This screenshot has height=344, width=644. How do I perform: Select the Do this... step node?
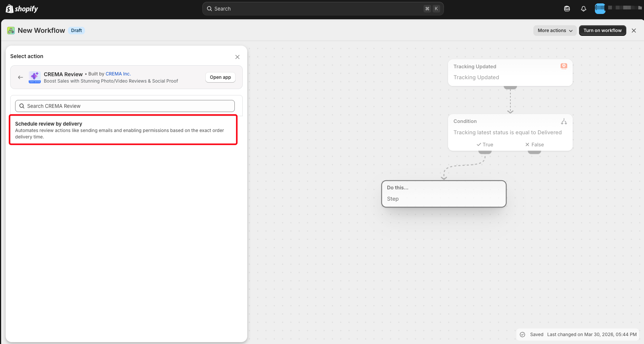[x=444, y=194]
